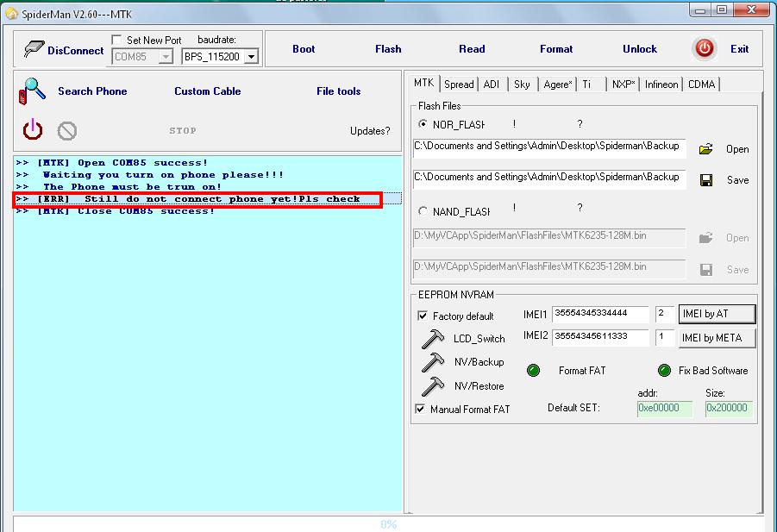The height and width of the screenshot is (532, 777).
Task: Click the IMEI1 number input field
Action: pos(600,314)
